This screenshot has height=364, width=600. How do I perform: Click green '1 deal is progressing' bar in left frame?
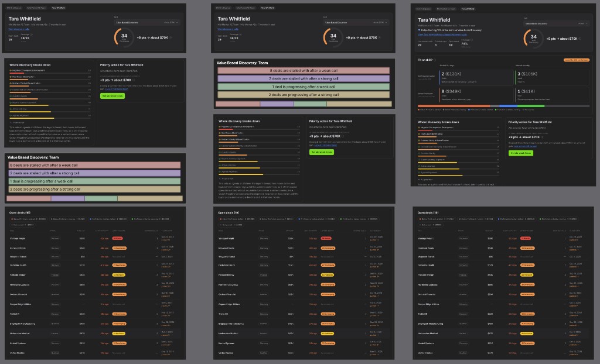(94, 181)
